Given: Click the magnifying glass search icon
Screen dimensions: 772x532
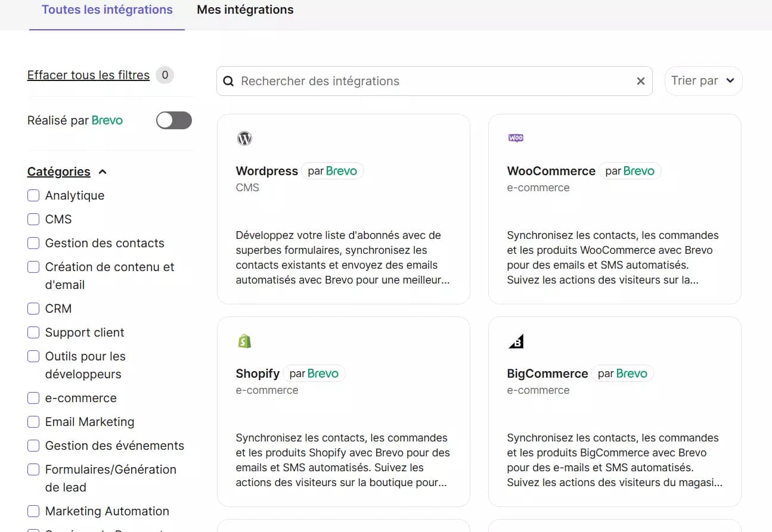Looking at the screenshot, I should point(228,81).
